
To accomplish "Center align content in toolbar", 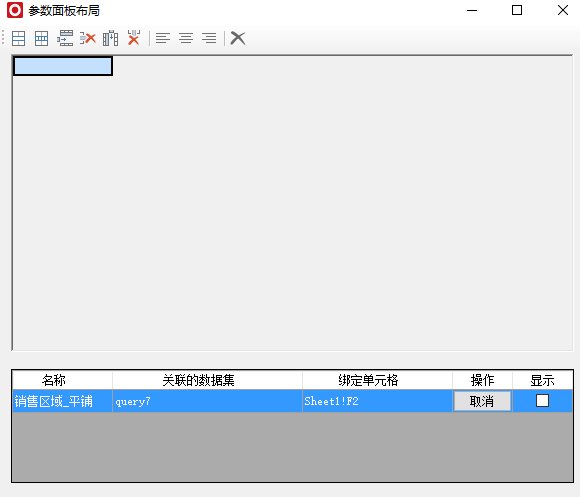I will 186,38.
